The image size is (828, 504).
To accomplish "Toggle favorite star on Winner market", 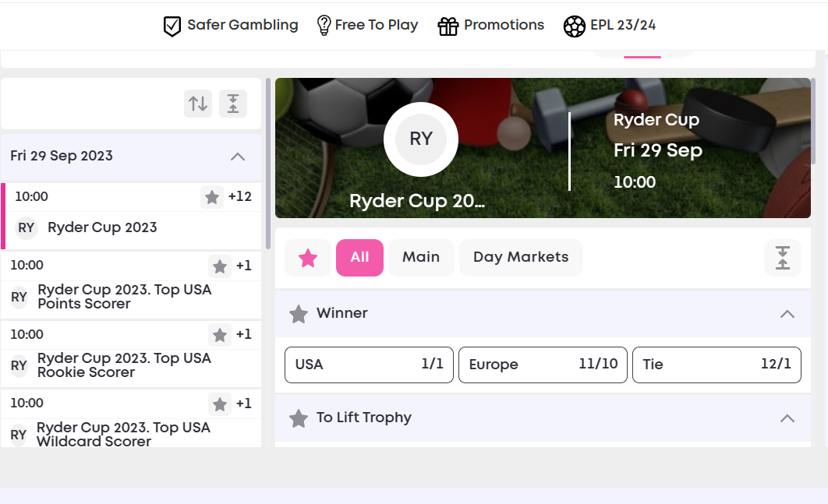I will (x=299, y=314).
